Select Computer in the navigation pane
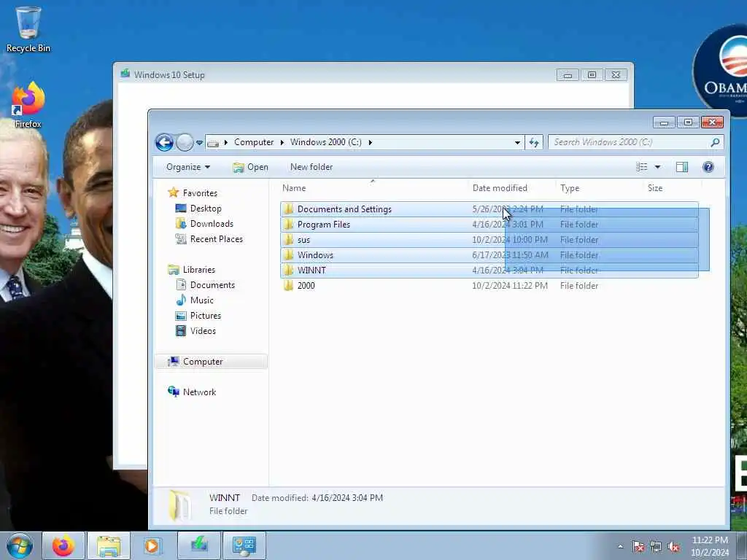 point(211,362)
